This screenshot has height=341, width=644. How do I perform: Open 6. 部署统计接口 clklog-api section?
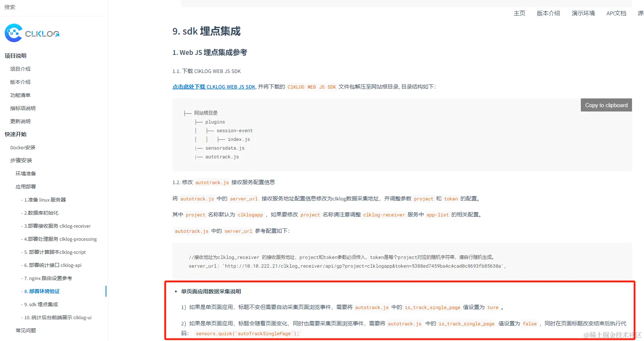coord(51,265)
